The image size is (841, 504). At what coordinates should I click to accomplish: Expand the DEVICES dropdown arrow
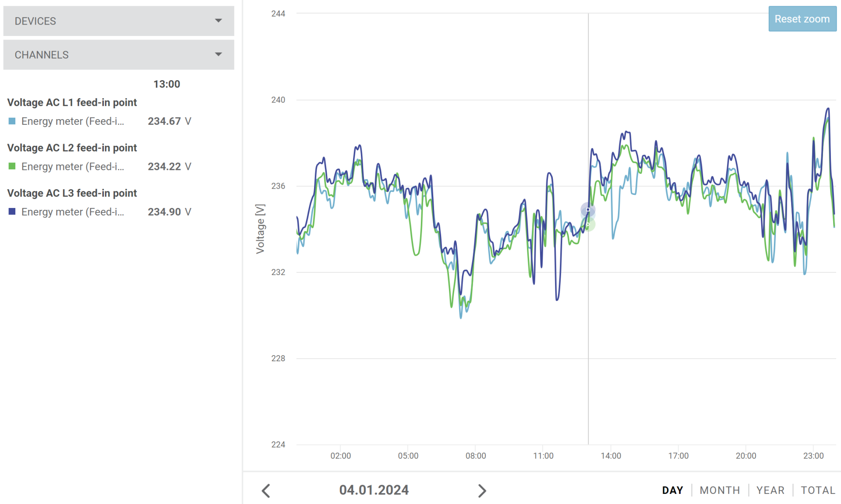[218, 21]
